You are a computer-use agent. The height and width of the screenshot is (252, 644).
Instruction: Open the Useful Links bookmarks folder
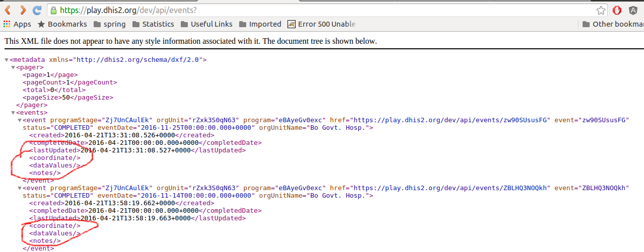(x=206, y=24)
